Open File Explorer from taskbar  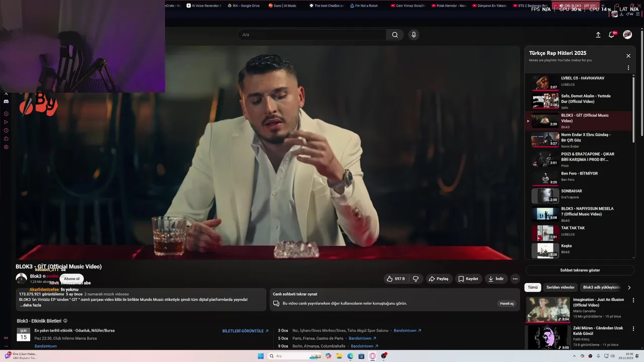click(x=340, y=356)
